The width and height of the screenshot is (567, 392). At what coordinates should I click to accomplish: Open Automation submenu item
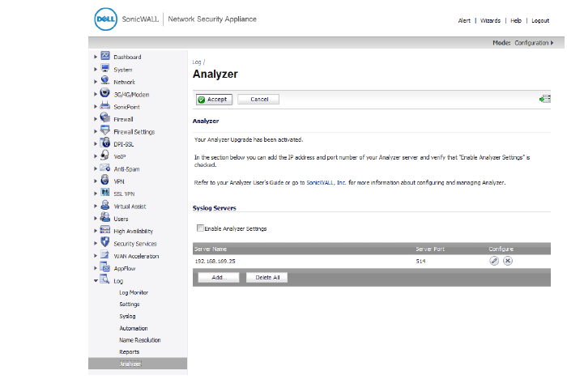134,328
